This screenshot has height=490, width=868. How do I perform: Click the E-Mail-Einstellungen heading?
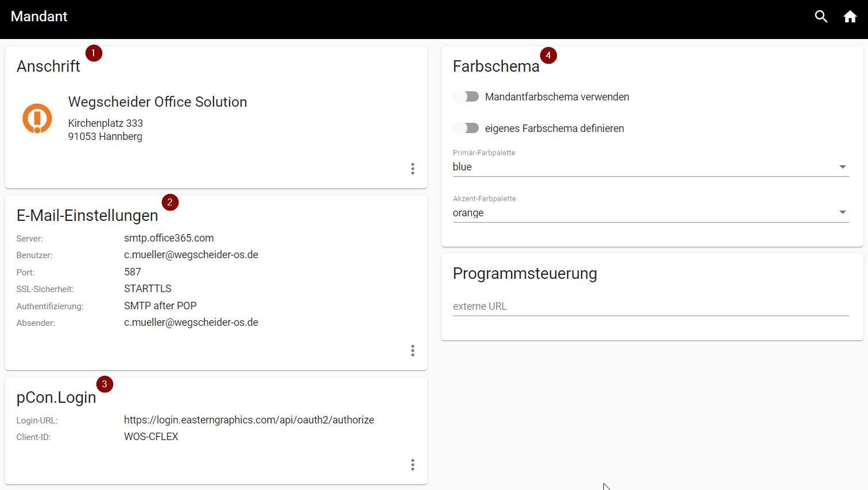(87, 216)
